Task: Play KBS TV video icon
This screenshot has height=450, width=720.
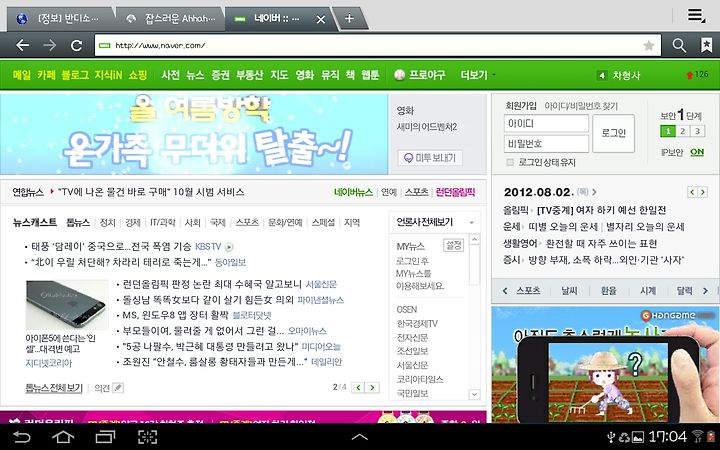Action: point(229,247)
